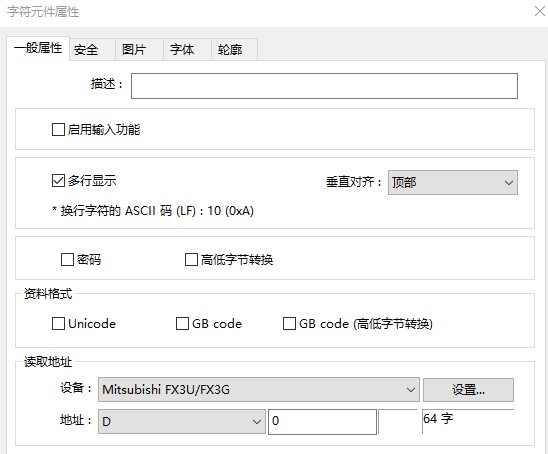Click the address number field containing 0
The width and height of the screenshot is (548, 454).
322,421
